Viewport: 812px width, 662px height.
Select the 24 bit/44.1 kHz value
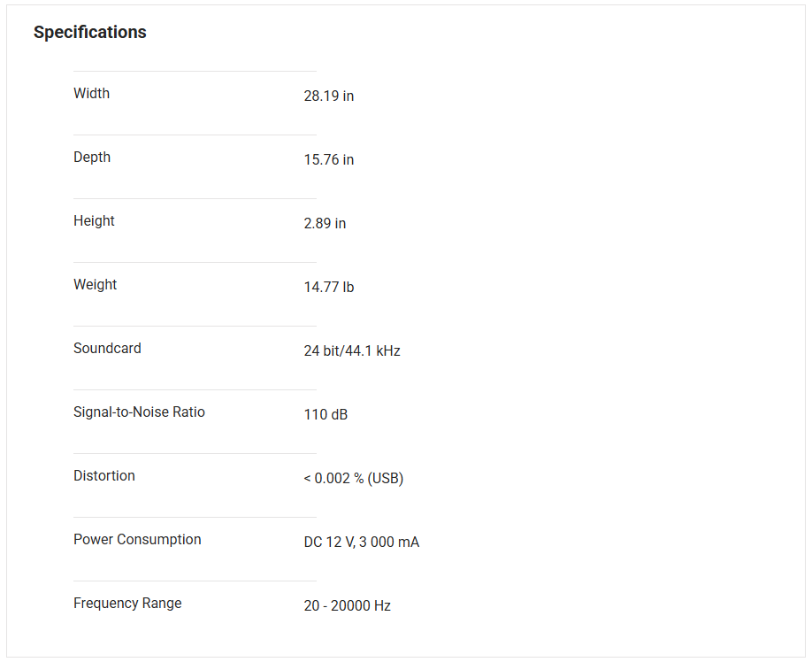tap(352, 351)
